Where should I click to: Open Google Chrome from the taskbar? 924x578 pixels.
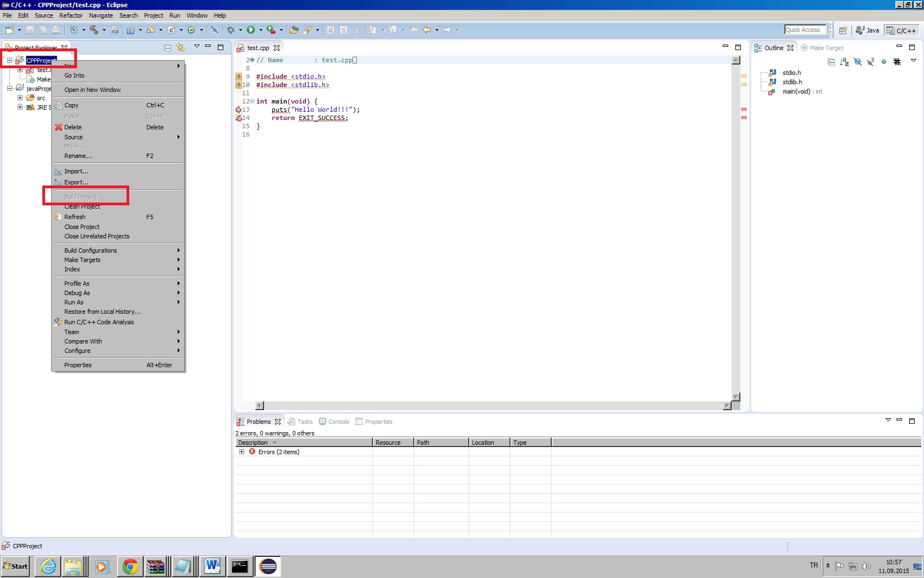[x=130, y=566]
